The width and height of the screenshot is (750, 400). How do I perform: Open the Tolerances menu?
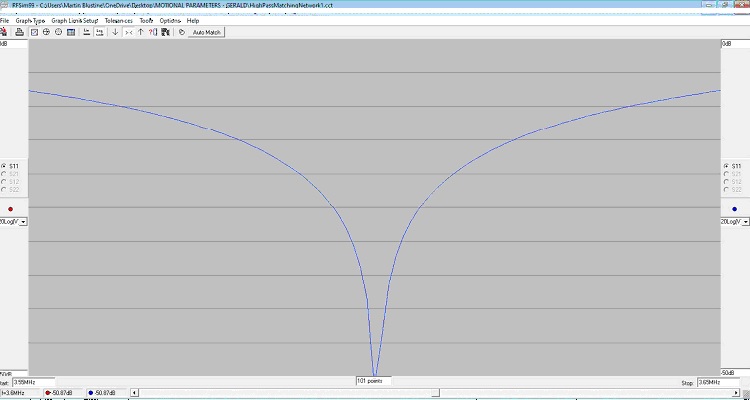pyautogui.click(x=119, y=21)
